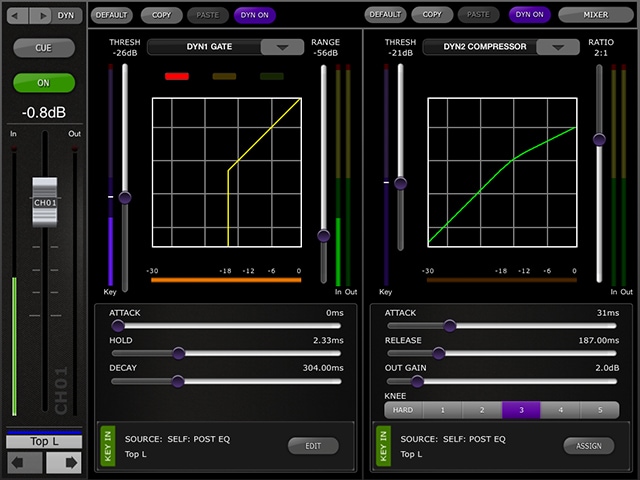This screenshot has height=480, width=640.
Task: Toggle DYN ON for the compressor section
Action: (x=531, y=15)
